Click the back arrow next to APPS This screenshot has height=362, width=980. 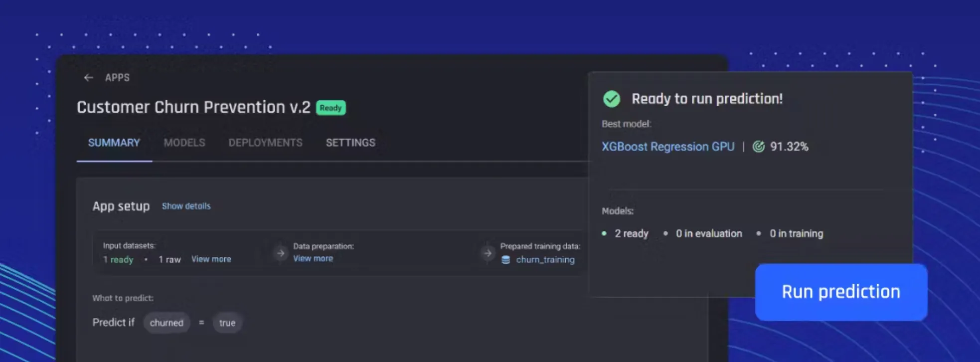[88, 77]
